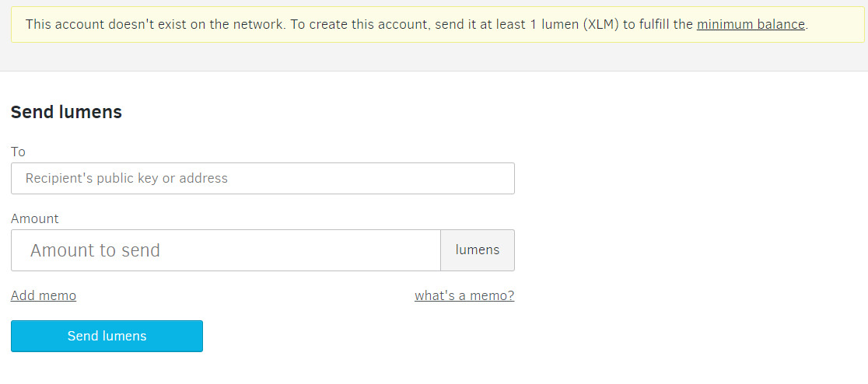
Task: Select the Amount field label
Action: 34,218
